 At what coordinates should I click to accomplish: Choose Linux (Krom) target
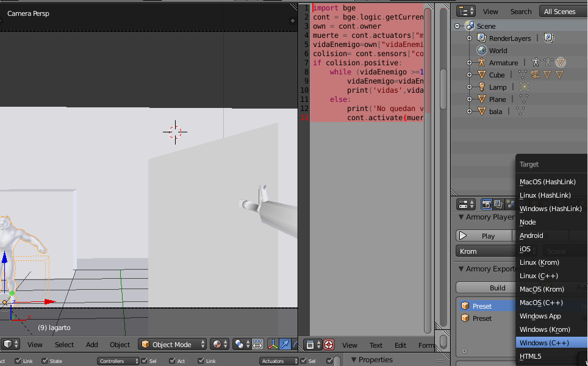pyautogui.click(x=551, y=262)
